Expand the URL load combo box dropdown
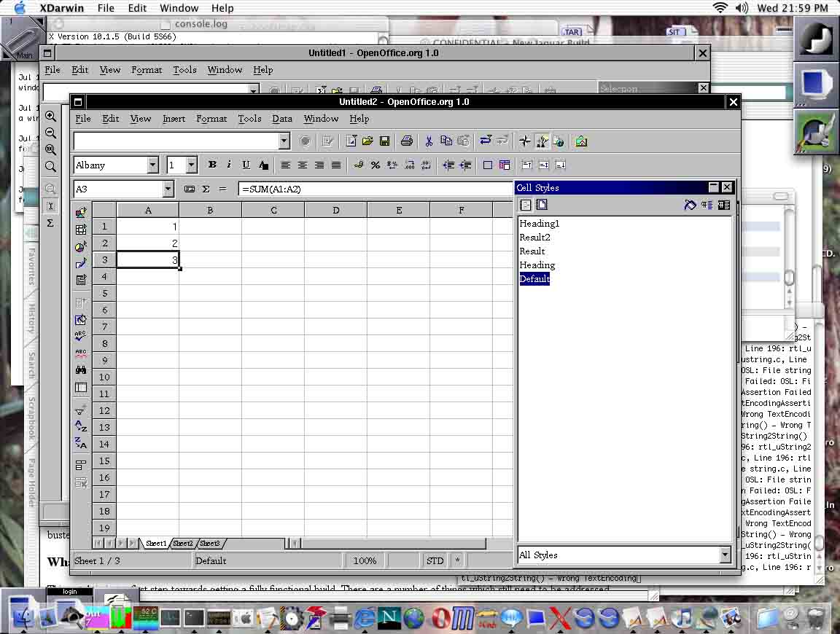 pos(284,141)
